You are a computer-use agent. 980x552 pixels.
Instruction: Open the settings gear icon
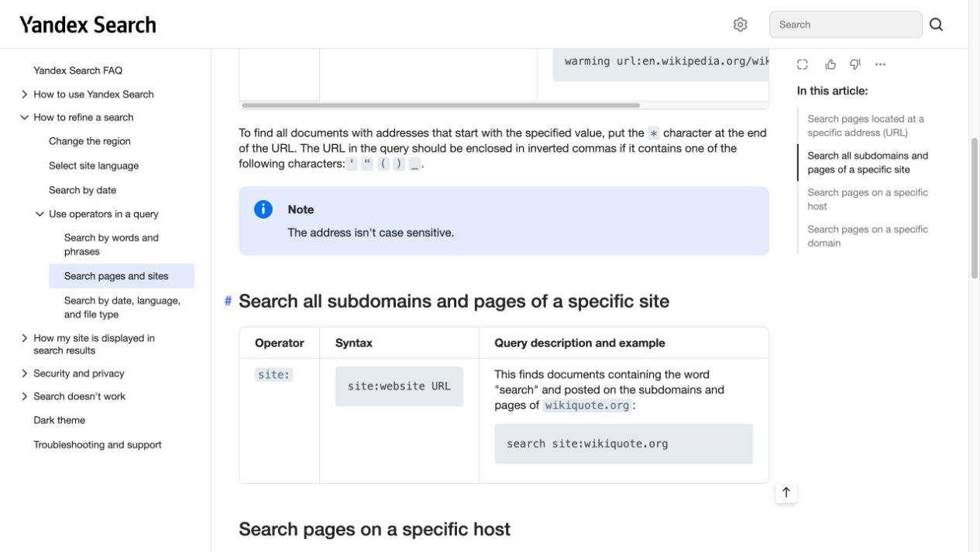click(740, 25)
